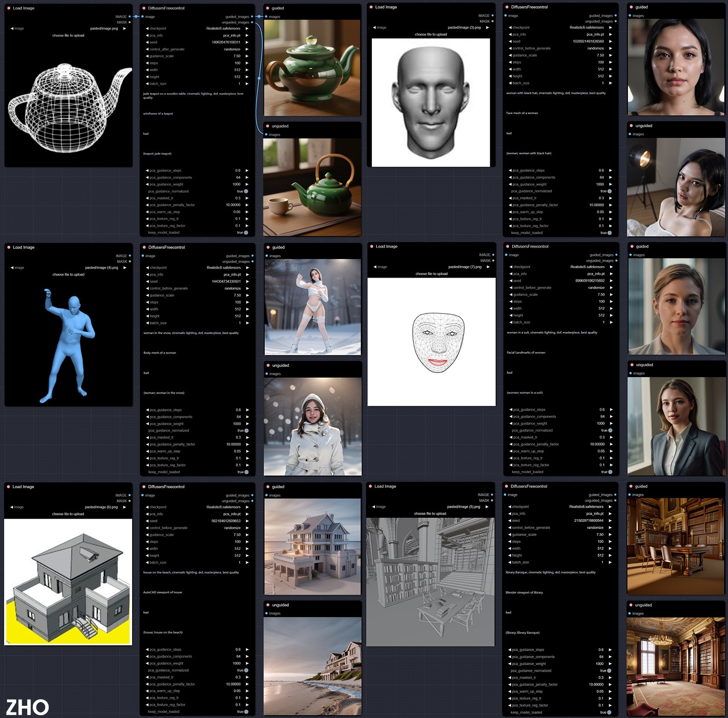Open control_before_generate dropdown in woman in snow node
The height and width of the screenshot is (718, 728).
198,288
